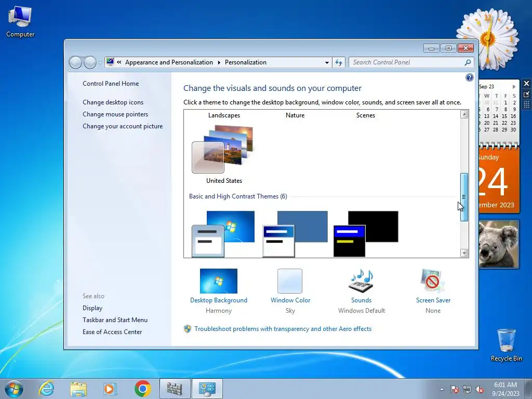Open Troubleshoot problems with transparency link
Screen dimensions: 532x399
[283, 329]
